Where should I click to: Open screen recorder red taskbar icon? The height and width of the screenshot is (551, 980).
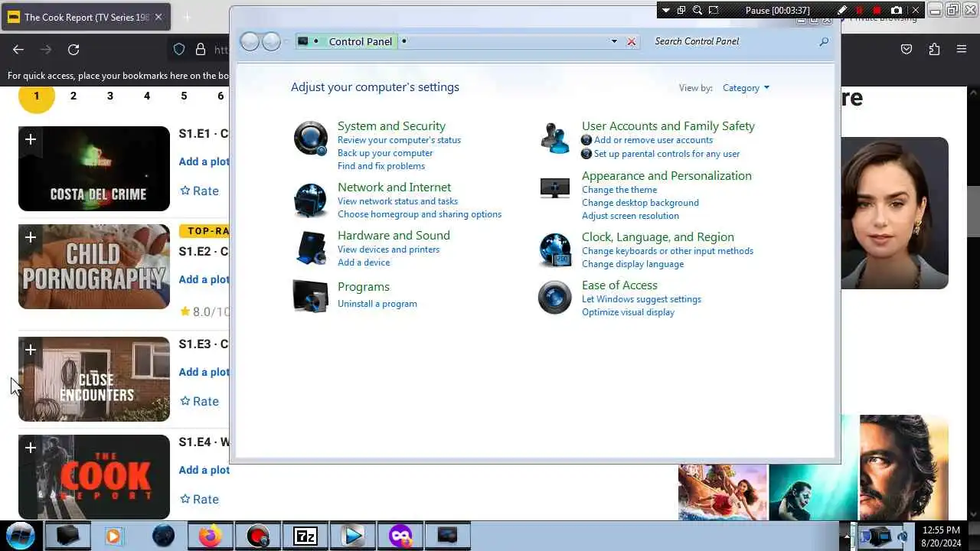(x=257, y=536)
